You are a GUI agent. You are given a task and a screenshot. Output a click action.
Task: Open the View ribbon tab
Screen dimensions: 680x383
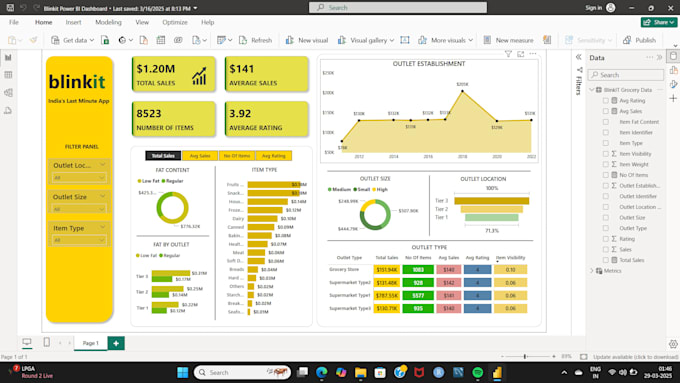click(142, 22)
